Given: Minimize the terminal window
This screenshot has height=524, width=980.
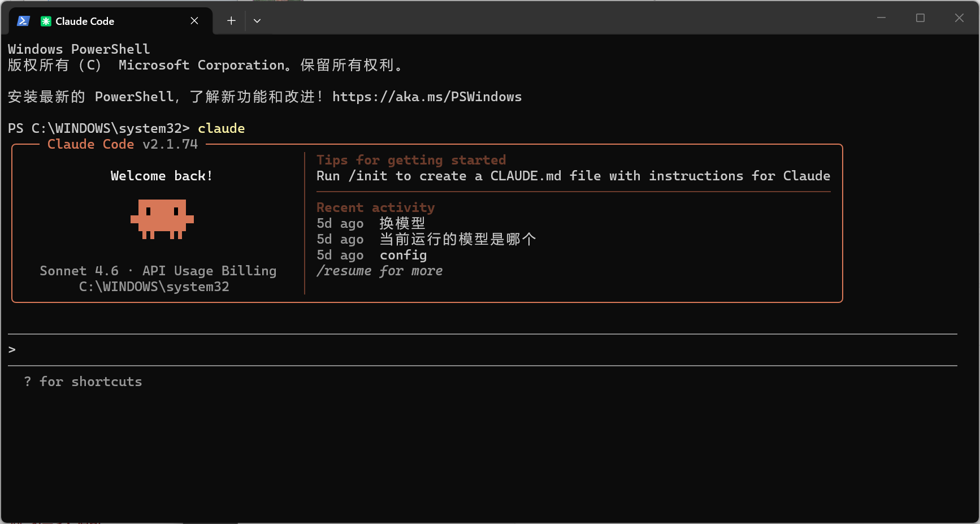Looking at the screenshot, I should click(x=881, y=18).
